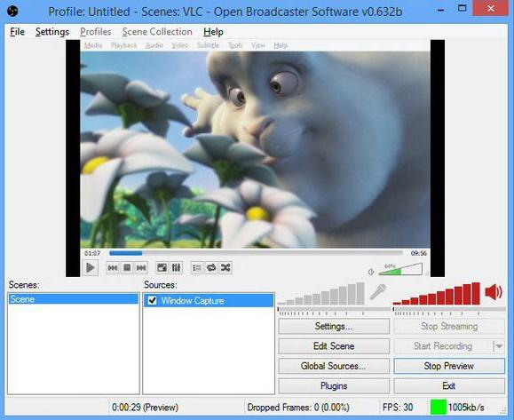The width and height of the screenshot is (514, 420).
Task: Open VLC extended settings equalizer icon
Action: click(x=176, y=268)
